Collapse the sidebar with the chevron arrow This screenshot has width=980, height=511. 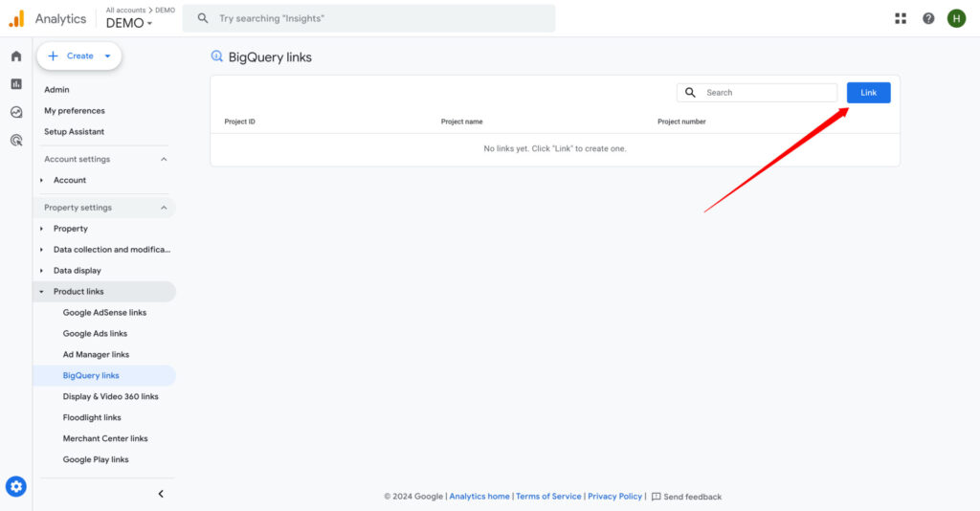tap(161, 494)
